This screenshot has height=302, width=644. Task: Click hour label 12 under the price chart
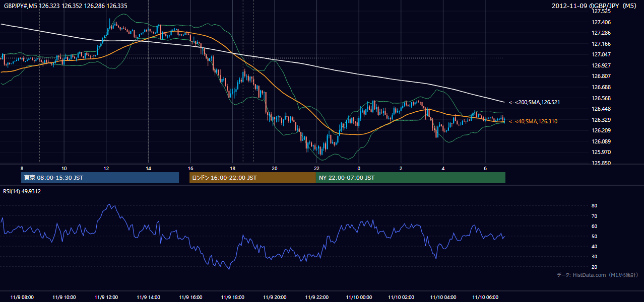[106, 168]
